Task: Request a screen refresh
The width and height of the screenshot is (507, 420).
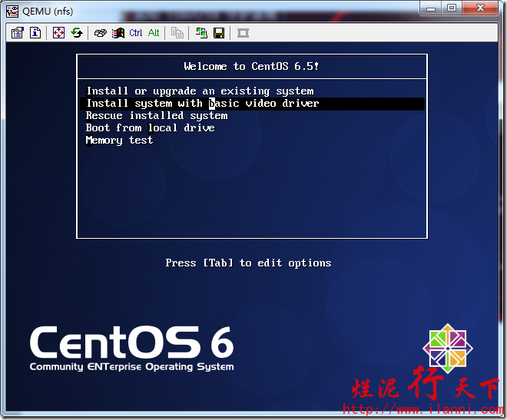Action: [x=77, y=33]
